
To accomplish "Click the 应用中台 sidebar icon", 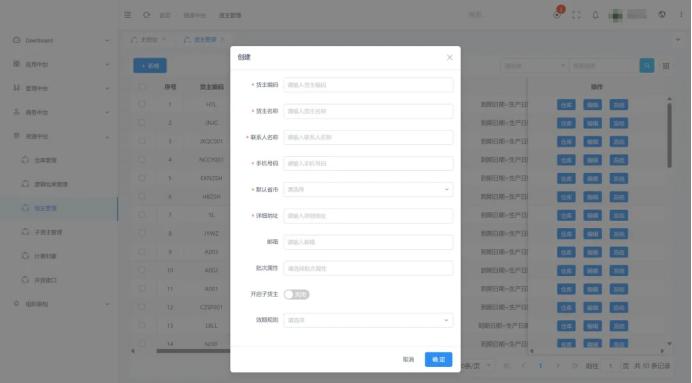I will coord(16,64).
